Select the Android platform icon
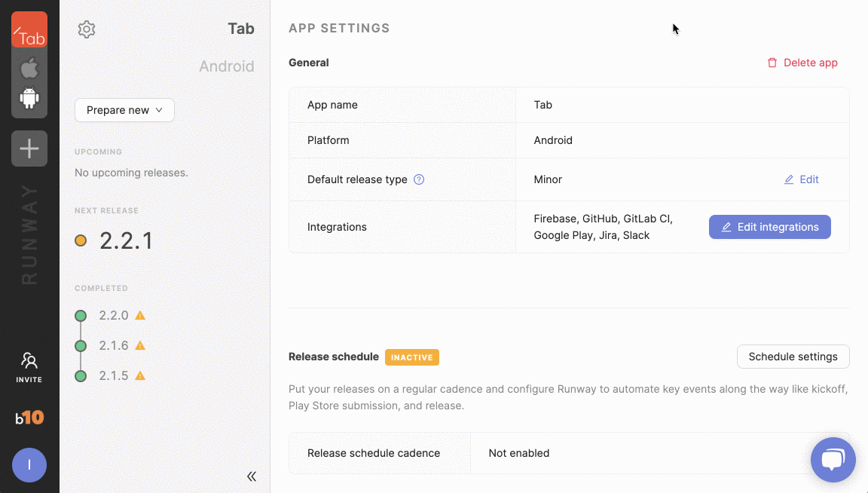The width and height of the screenshot is (868, 493). [x=29, y=99]
